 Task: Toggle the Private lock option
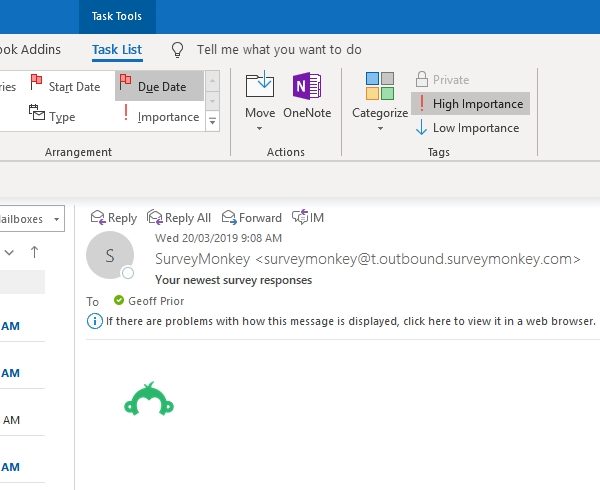click(442, 80)
